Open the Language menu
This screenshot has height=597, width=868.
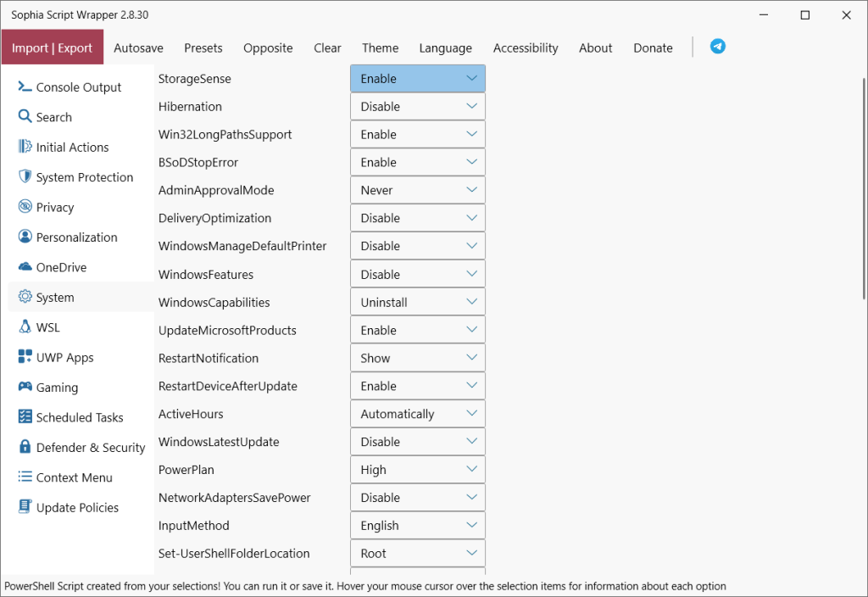446,48
